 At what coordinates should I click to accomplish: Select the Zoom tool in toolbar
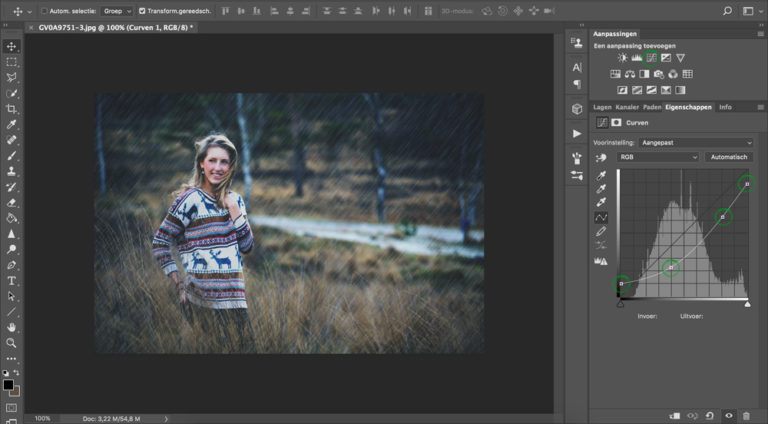(11, 343)
